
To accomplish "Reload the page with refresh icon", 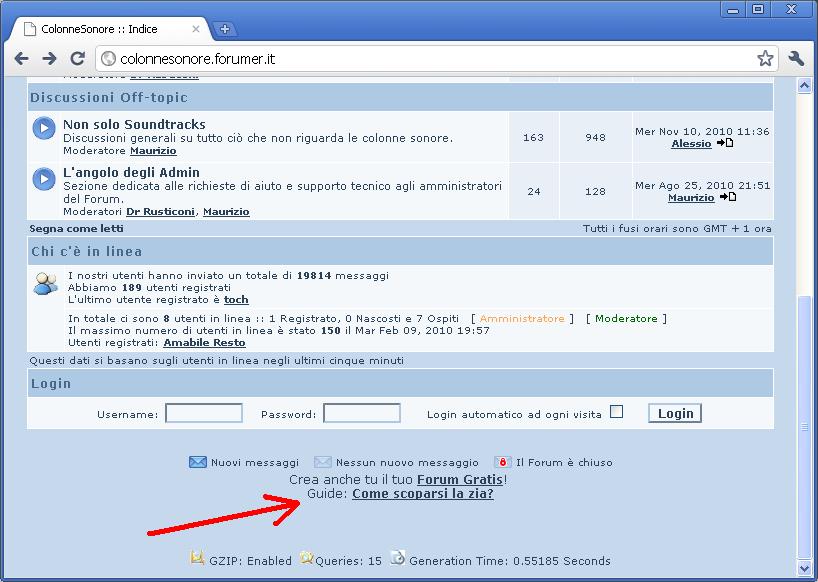I will (x=77, y=59).
